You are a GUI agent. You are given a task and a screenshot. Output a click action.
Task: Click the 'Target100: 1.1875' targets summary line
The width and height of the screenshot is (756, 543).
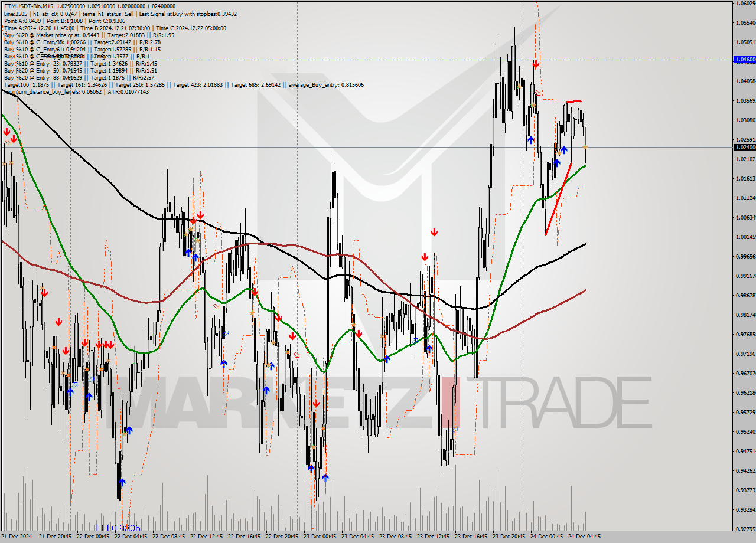(x=184, y=84)
